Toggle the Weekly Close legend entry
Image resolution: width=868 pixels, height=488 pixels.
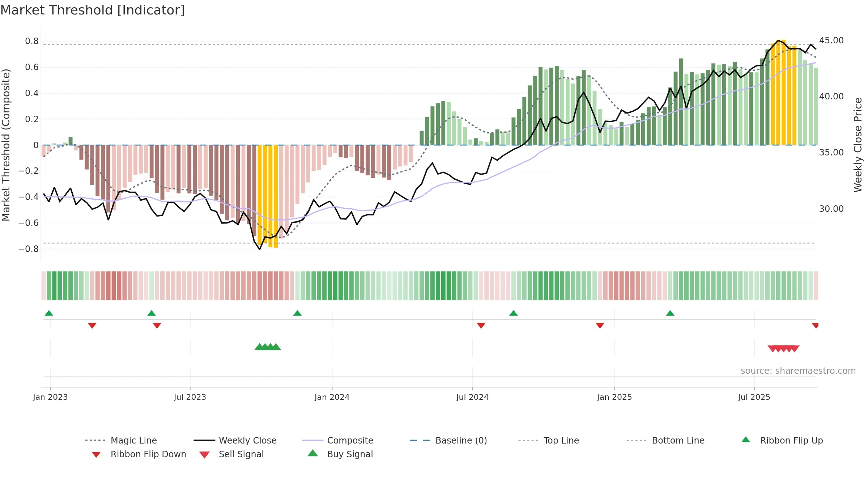tap(235, 440)
